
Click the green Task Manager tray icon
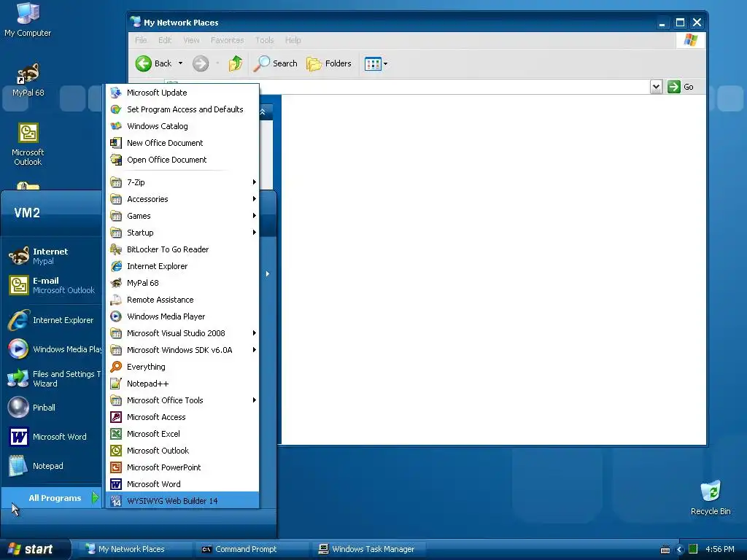[x=693, y=549]
